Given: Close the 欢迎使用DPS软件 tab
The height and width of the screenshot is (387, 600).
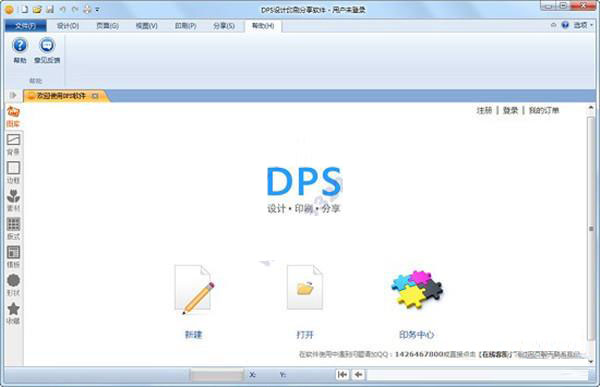Looking at the screenshot, I should [x=95, y=96].
